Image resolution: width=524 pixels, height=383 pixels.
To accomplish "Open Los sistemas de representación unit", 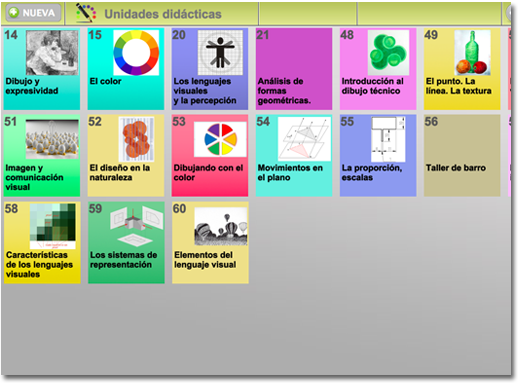I will [126, 243].
